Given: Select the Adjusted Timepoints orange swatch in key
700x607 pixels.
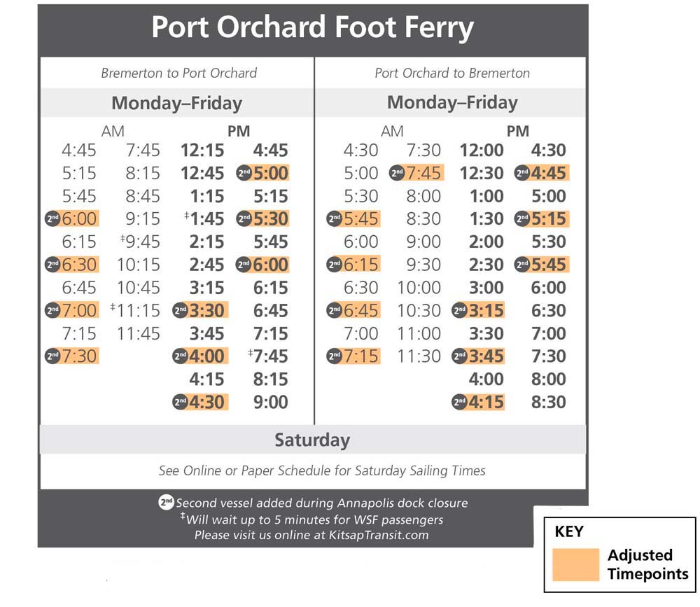Looking at the screenshot, I should coord(576,564).
